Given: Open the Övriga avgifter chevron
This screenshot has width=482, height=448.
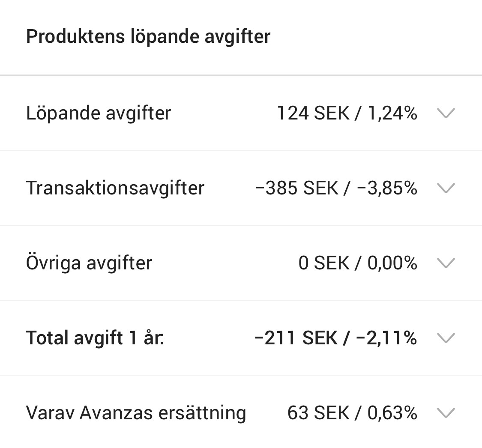Looking at the screenshot, I should (x=446, y=263).
